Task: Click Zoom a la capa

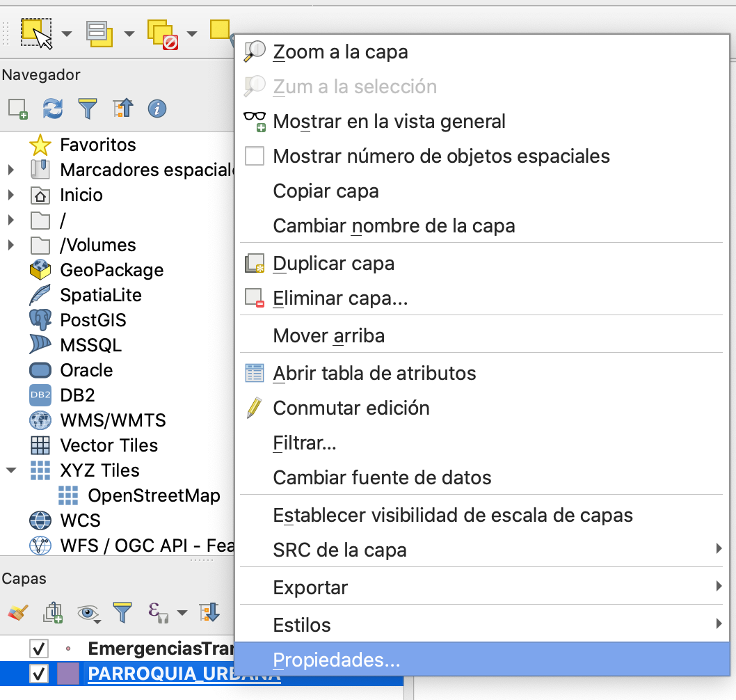Action: pos(340,51)
